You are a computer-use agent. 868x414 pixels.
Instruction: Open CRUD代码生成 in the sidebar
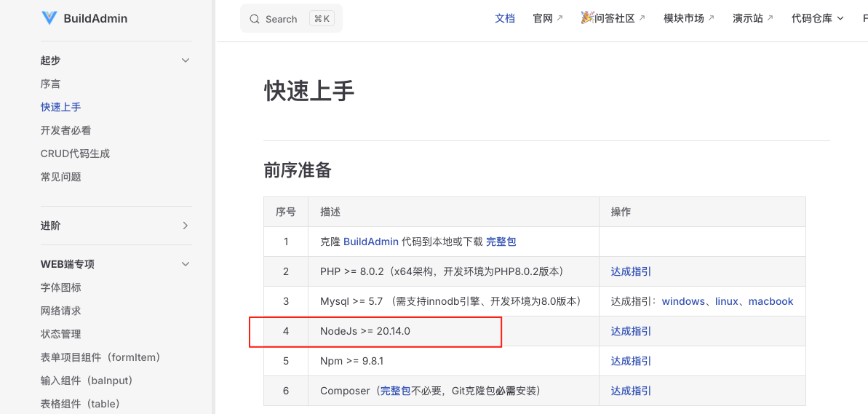(x=75, y=154)
